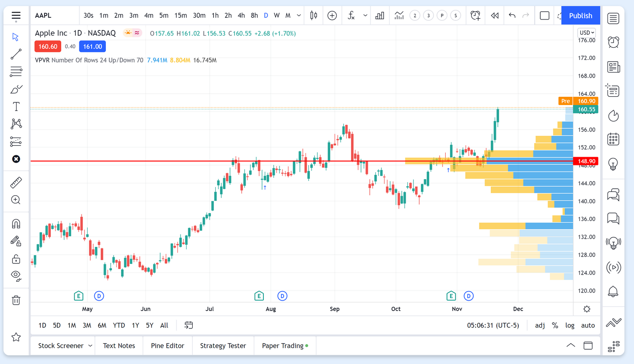Open Text Notes tab

[x=119, y=346]
